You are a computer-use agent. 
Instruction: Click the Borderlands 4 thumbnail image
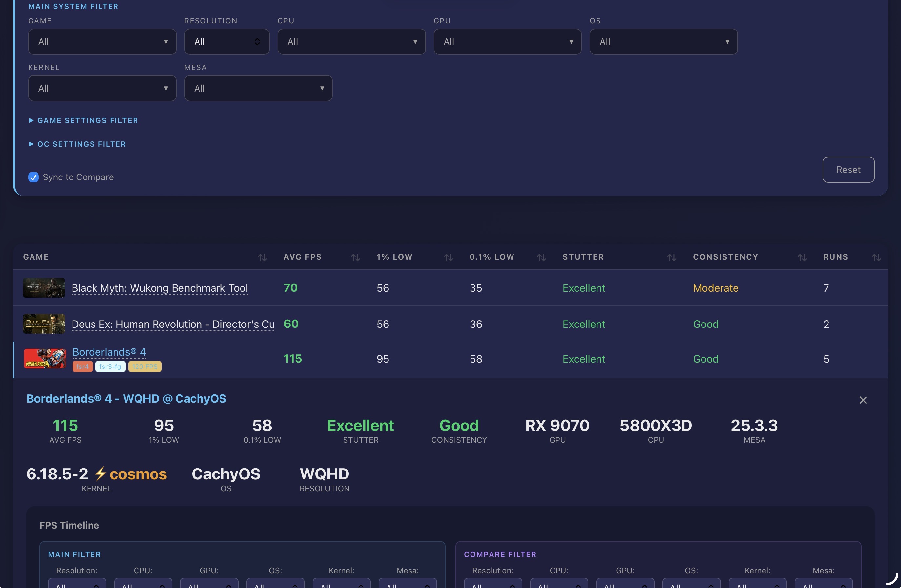[x=45, y=359]
